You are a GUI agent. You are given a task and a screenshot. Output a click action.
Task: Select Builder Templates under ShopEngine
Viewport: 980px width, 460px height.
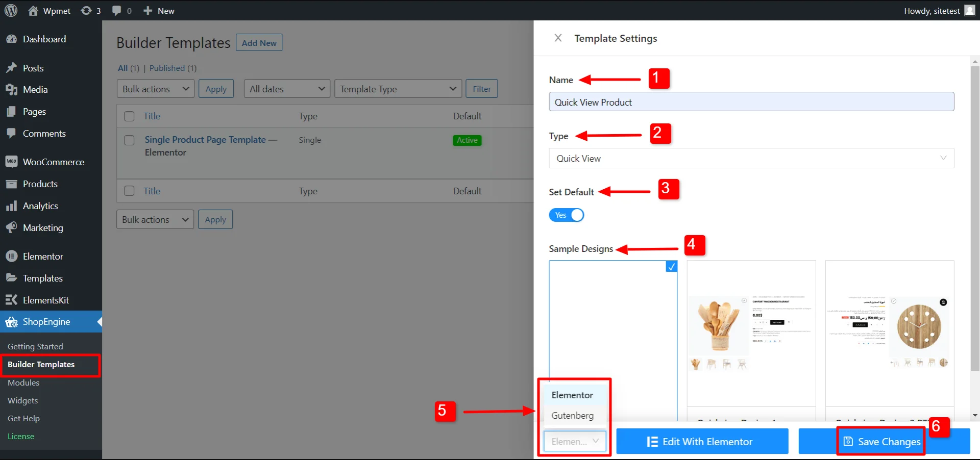point(41,364)
